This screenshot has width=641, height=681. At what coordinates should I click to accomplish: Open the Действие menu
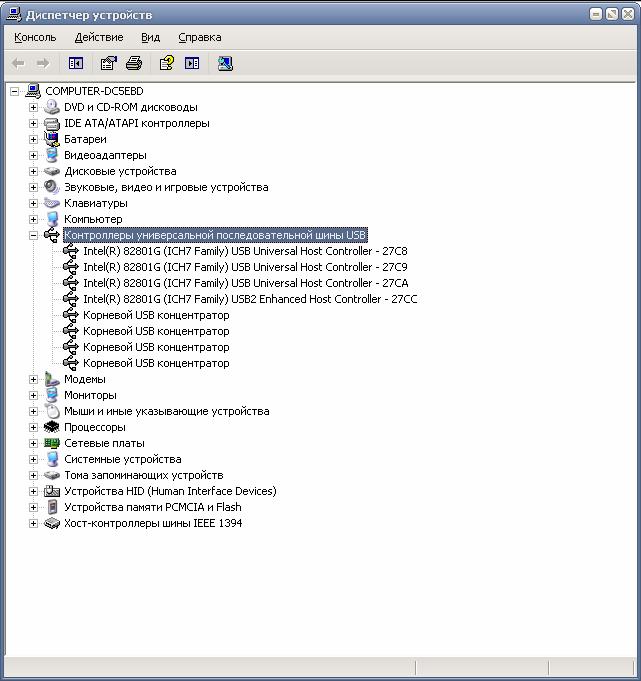[x=99, y=37]
